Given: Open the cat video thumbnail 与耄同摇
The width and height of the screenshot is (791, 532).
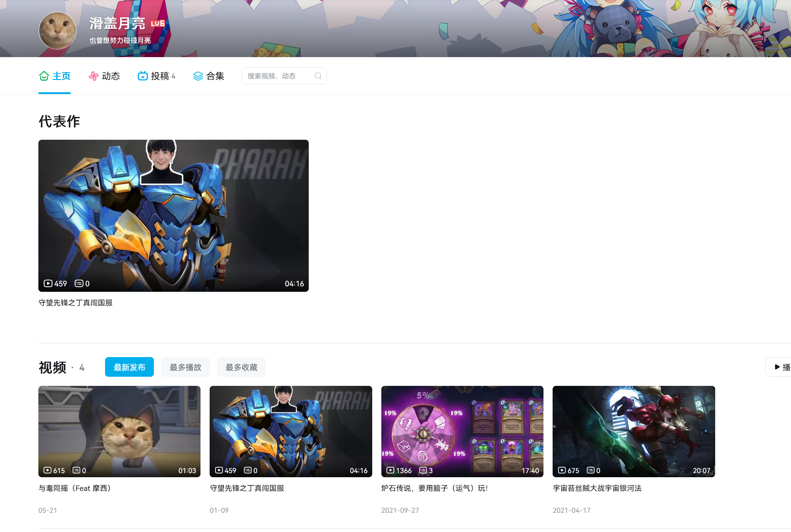Looking at the screenshot, I should click(119, 432).
